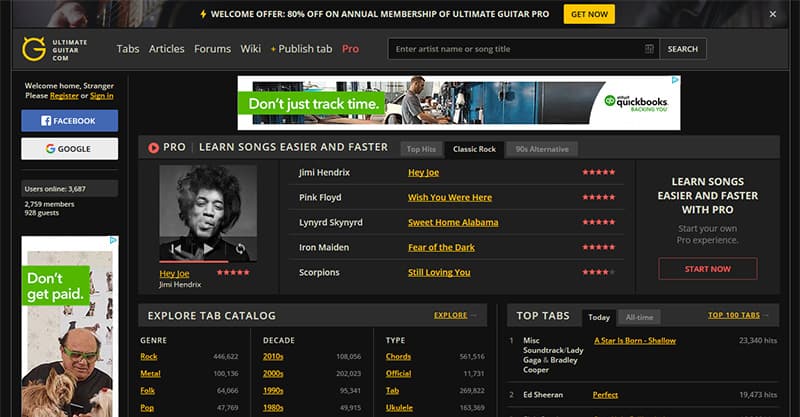Viewport: 800px width, 417px height.
Task: Click the Jimi Hendrix player thumbnail
Action: (208, 212)
